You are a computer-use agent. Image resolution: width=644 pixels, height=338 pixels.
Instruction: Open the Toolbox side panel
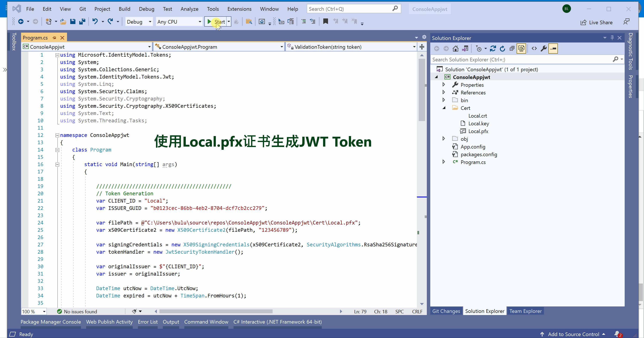tap(14, 42)
